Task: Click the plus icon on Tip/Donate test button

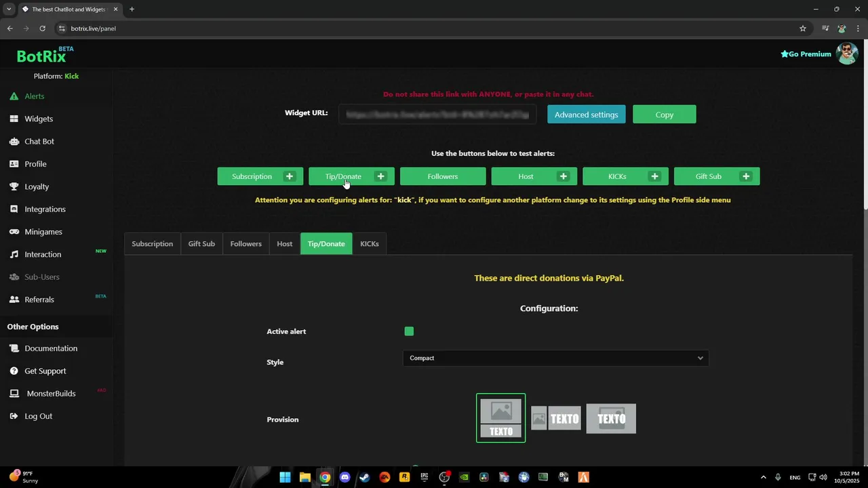Action: click(x=381, y=176)
